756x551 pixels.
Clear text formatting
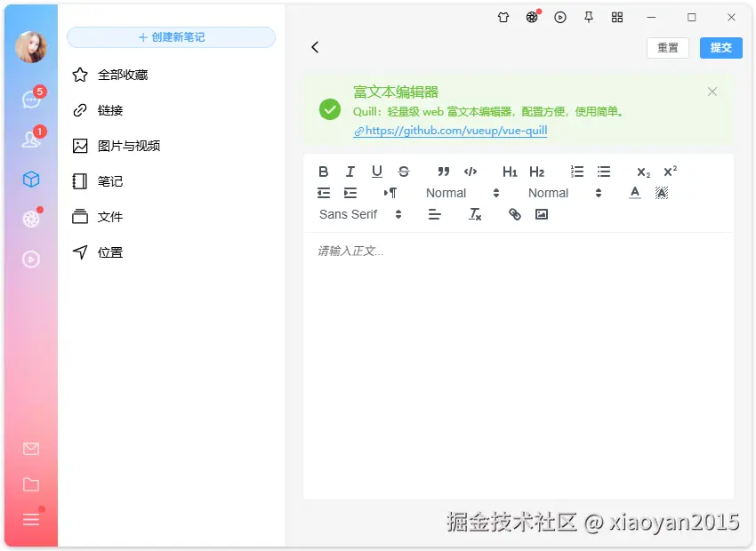click(x=475, y=214)
